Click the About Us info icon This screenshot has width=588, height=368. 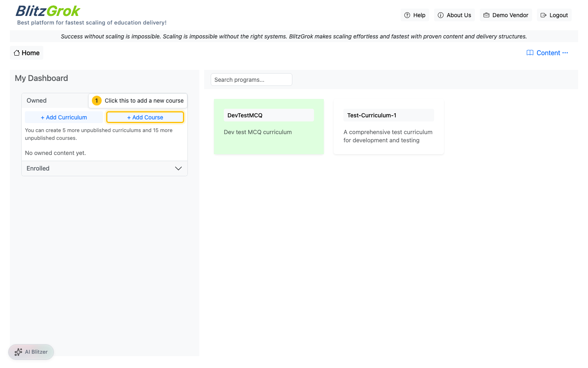441,15
